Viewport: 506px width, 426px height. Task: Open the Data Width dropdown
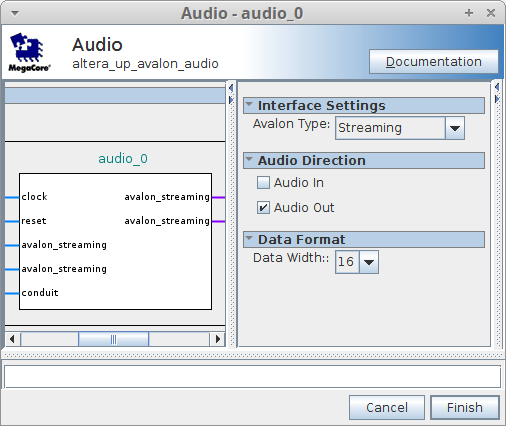[x=369, y=262]
